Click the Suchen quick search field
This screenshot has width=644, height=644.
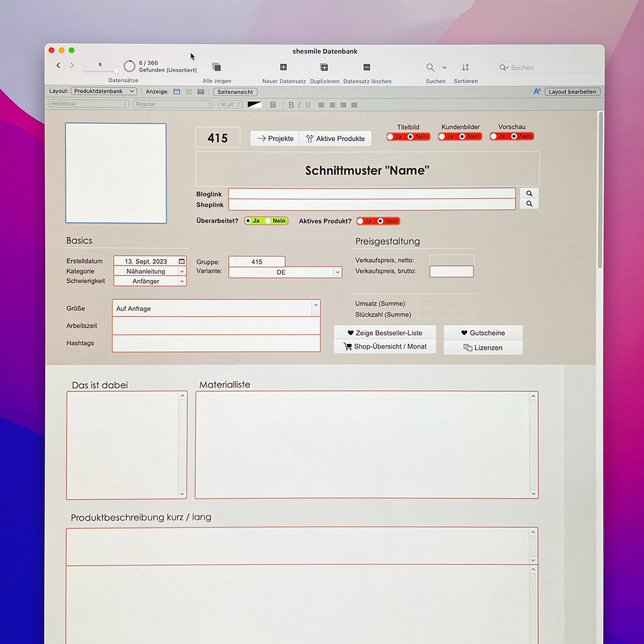click(x=549, y=68)
